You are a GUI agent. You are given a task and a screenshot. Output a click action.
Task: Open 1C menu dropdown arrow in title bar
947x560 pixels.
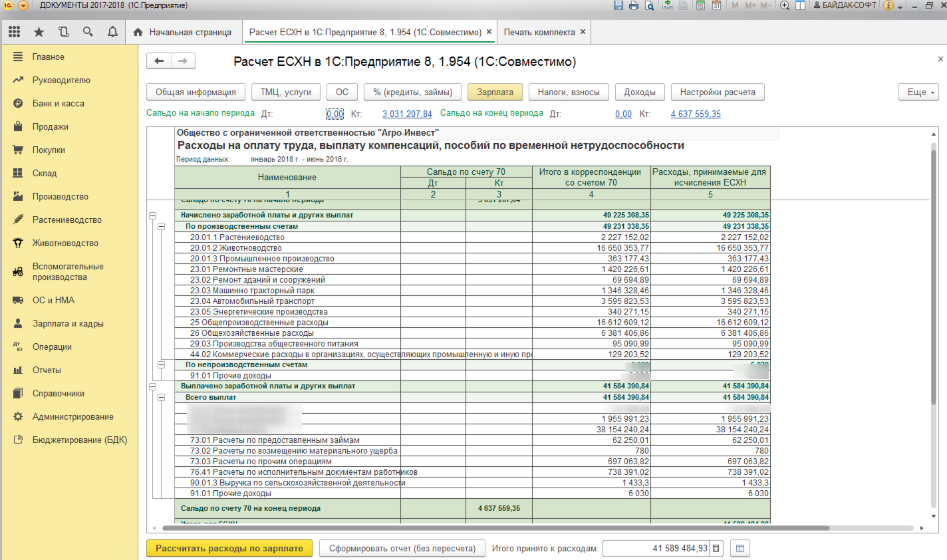click(23, 5)
